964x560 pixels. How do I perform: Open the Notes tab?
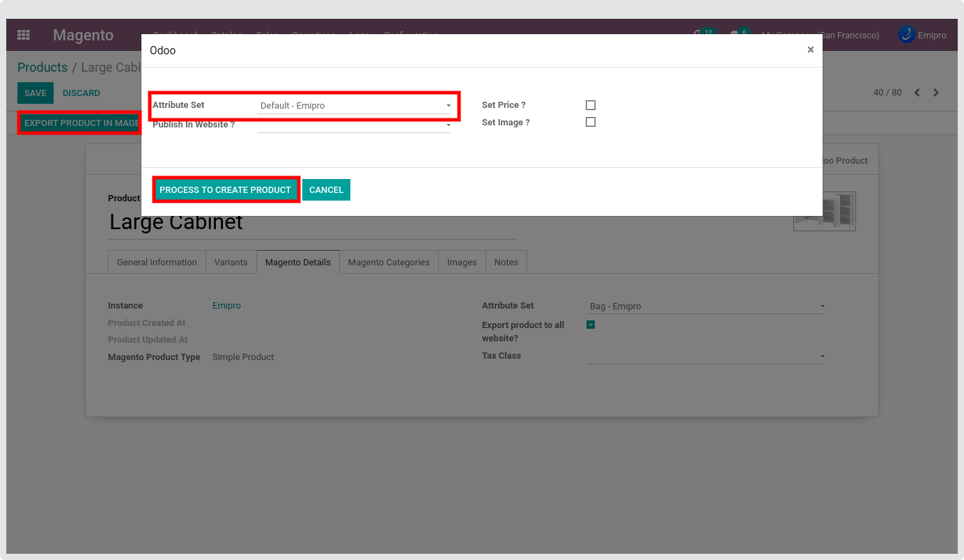click(x=506, y=262)
